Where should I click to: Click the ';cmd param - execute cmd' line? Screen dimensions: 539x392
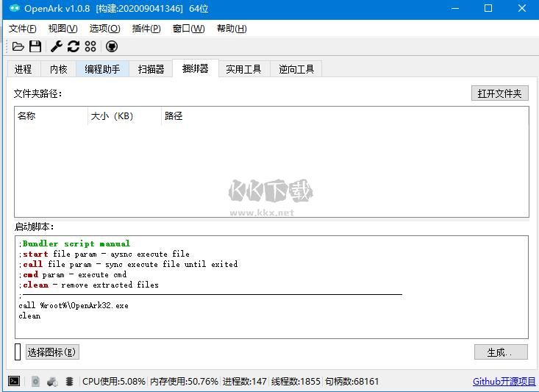(x=73, y=274)
